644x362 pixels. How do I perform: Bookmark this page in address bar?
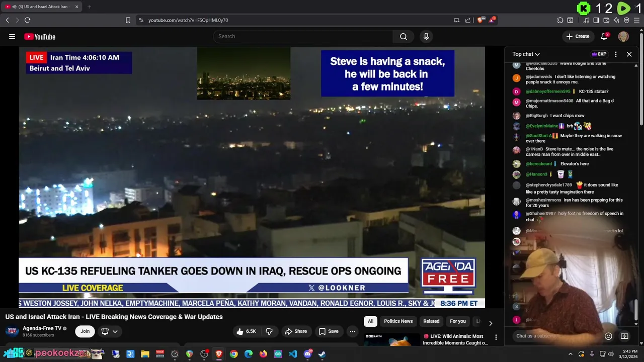pyautogui.click(x=128, y=20)
